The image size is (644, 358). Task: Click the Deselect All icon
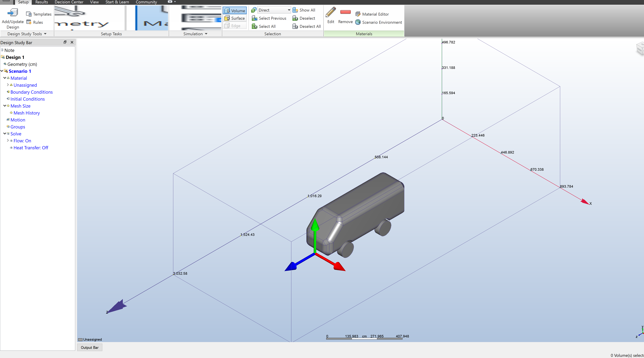pyautogui.click(x=296, y=26)
